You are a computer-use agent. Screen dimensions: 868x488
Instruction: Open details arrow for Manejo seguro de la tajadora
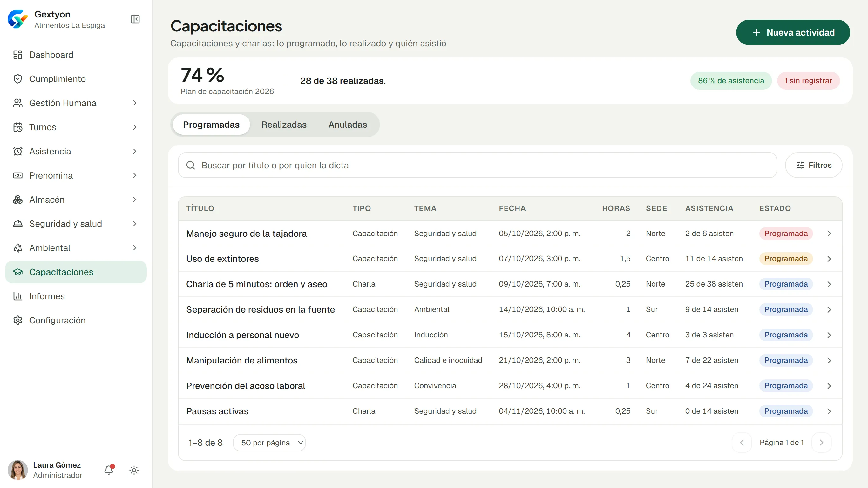coord(829,234)
